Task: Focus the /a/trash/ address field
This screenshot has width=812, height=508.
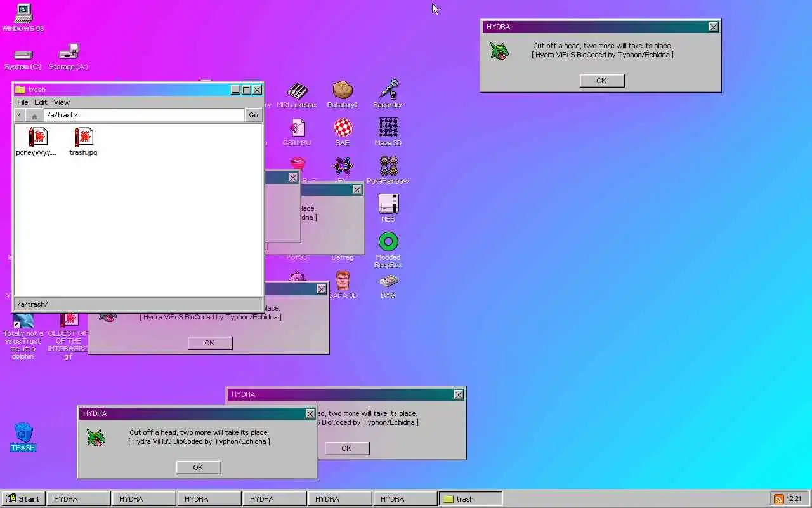Action: click(144, 115)
